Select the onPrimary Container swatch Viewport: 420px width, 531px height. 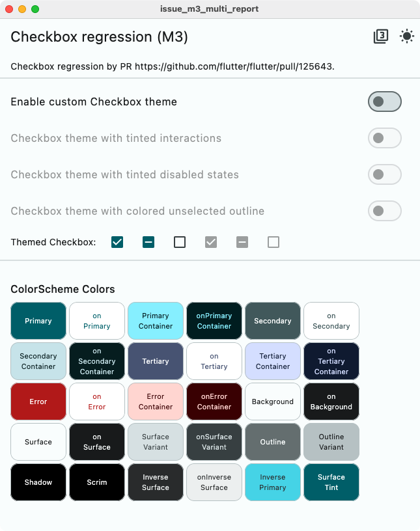tap(214, 321)
